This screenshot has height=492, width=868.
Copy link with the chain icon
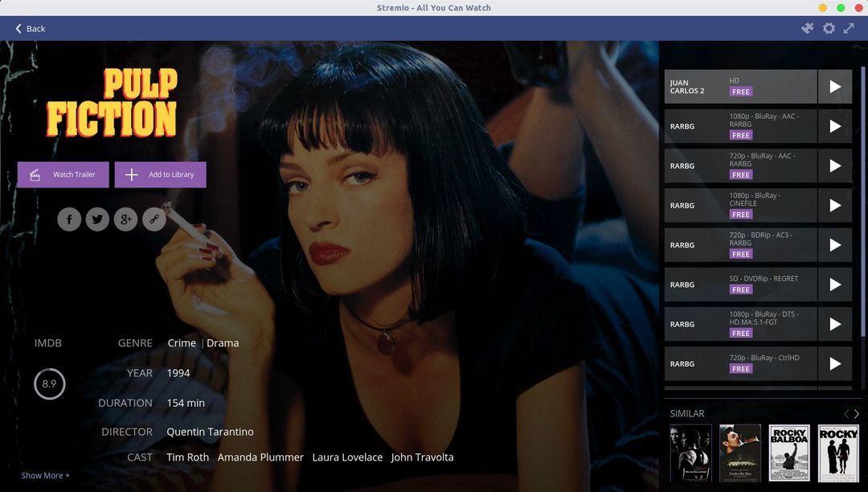(154, 219)
